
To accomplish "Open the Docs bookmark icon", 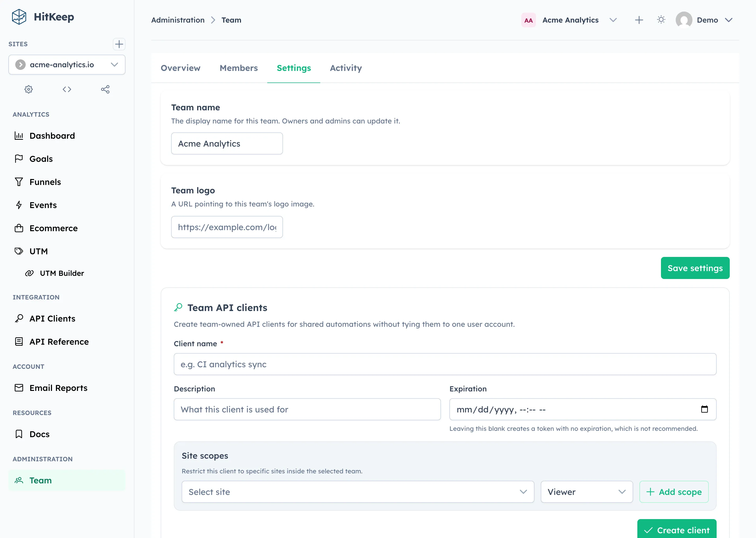I will [19, 434].
